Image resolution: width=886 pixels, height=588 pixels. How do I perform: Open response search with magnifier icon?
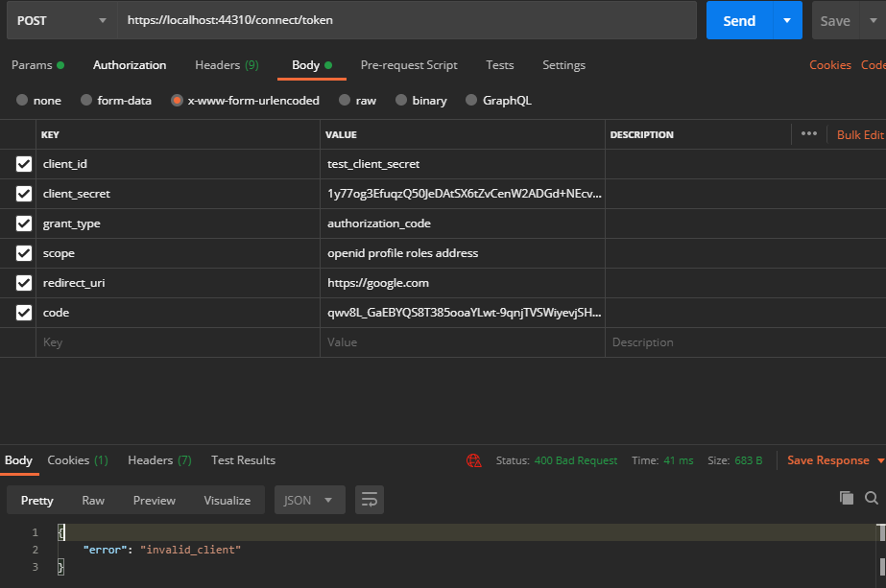tap(870, 498)
